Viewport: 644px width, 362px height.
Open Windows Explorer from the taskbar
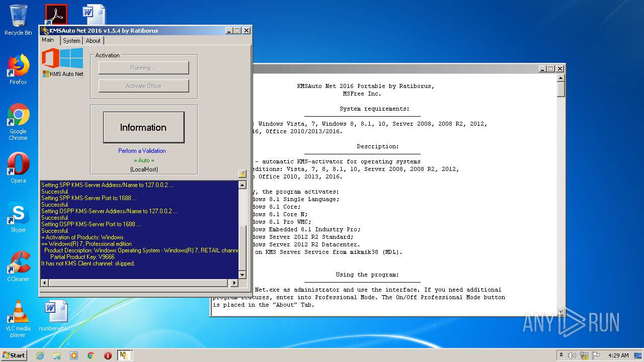(x=57, y=355)
